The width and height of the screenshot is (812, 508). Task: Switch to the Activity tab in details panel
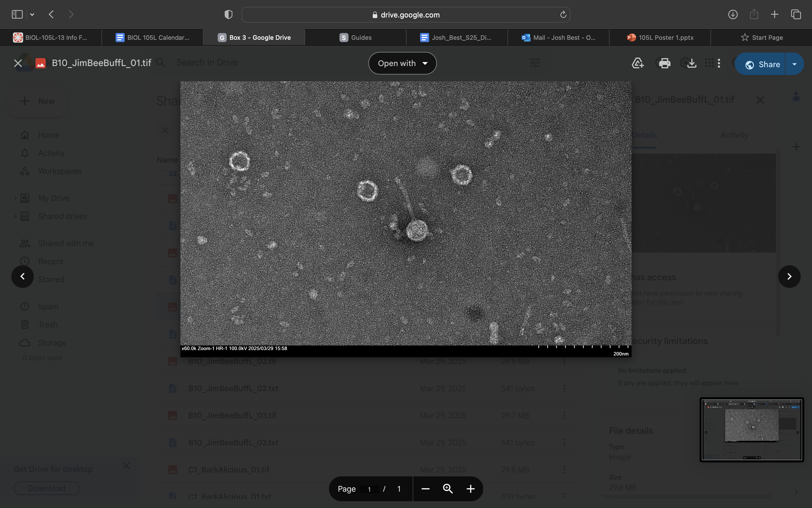point(734,135)
